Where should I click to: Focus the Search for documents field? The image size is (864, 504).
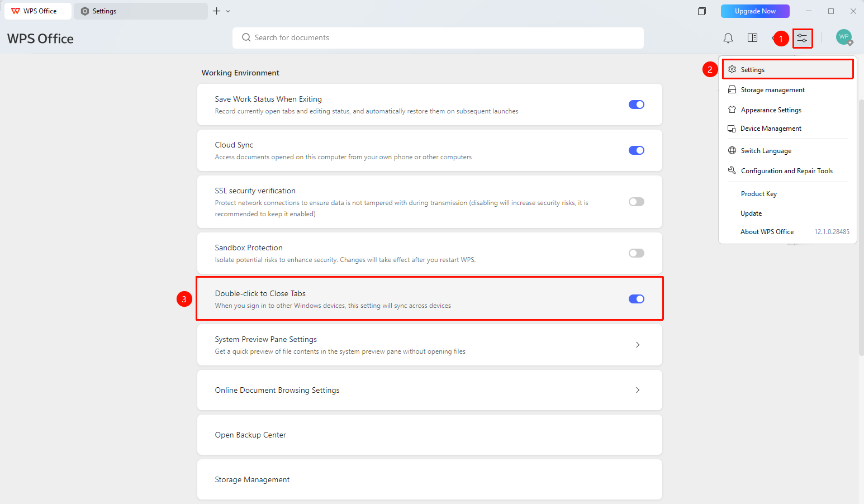[438, 37]
